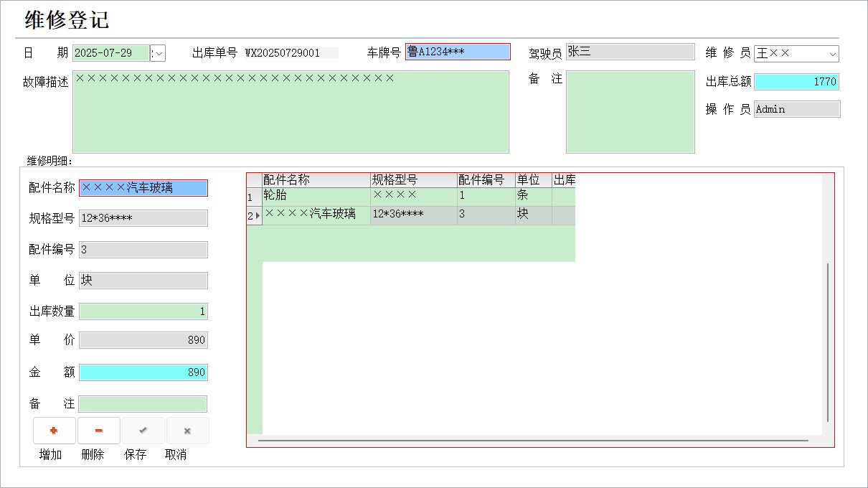Click the 配件名称 input field
Image resolution: width=868 pixels, height=488 pixels.
pyautogui.click(x=143, y=188)
